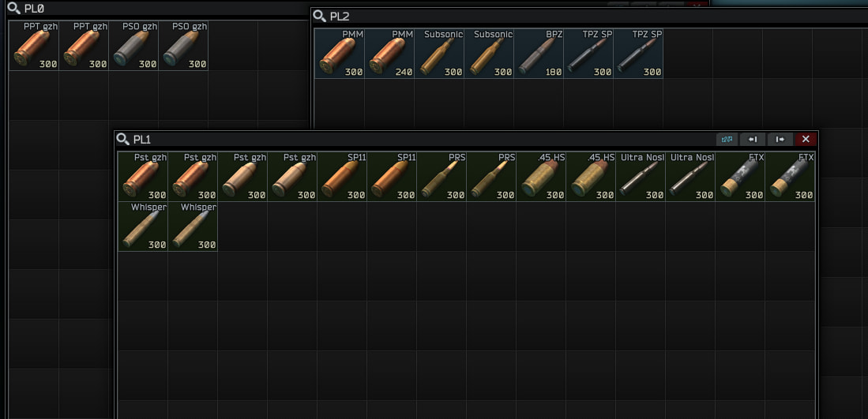Click the right-arrow button in PL1 header
The image size is (868, 419).
pos(780,140)
